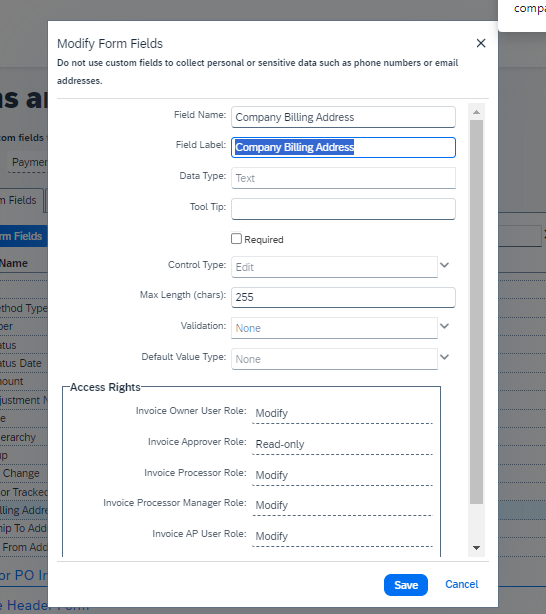This screenshot has width=546, height=614.
Task: Save the form field changes
Action: [406, 585]
